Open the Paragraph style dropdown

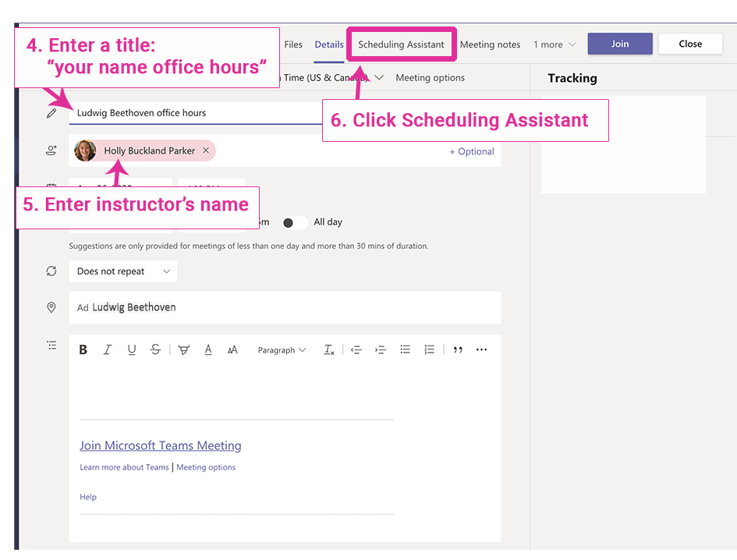tap(282, 350)
